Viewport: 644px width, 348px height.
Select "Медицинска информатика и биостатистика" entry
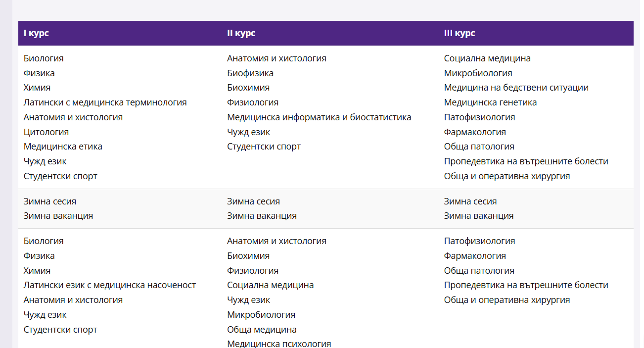(319, 117)
